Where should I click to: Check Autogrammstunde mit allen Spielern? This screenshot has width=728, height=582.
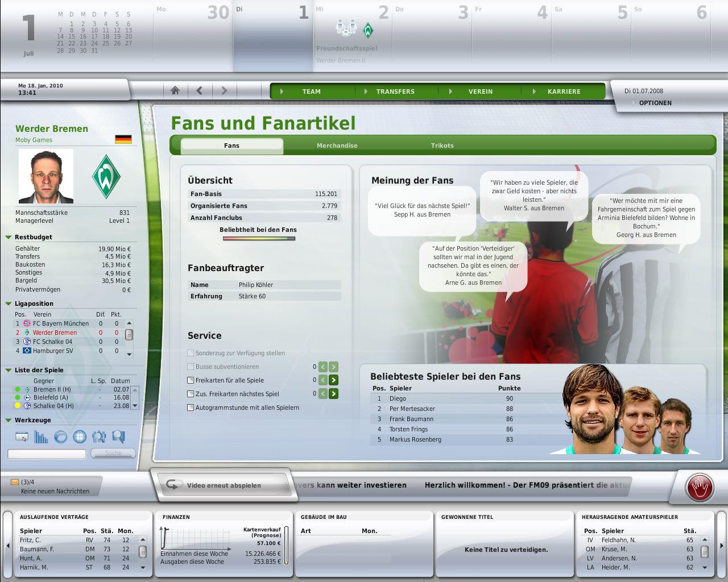191,408
